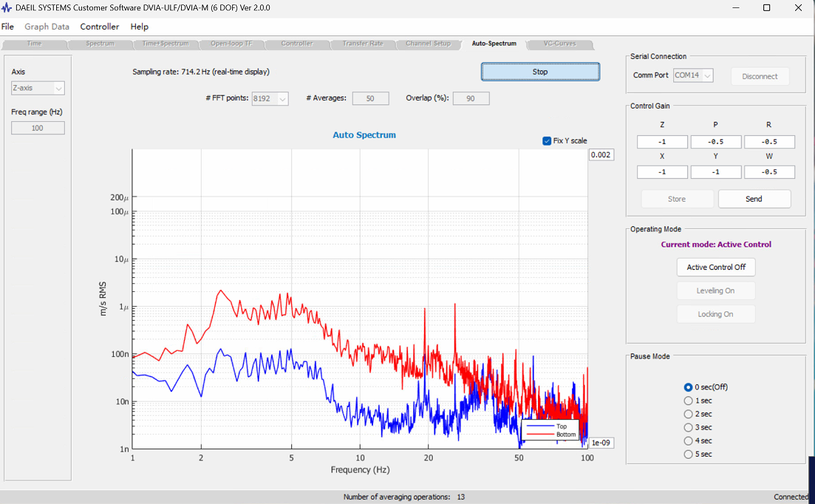The image size is (815, 504).
Task: Open the File menu
Action: coord(7,27)
